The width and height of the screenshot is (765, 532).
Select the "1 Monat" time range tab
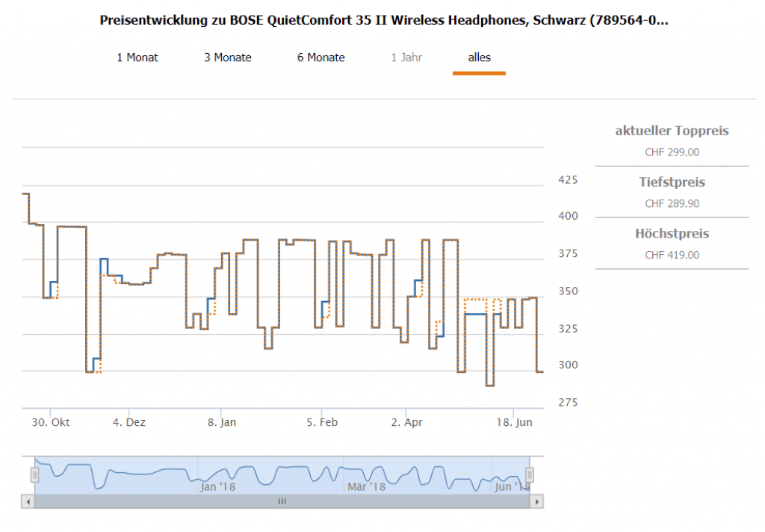[x=137, y=58]
